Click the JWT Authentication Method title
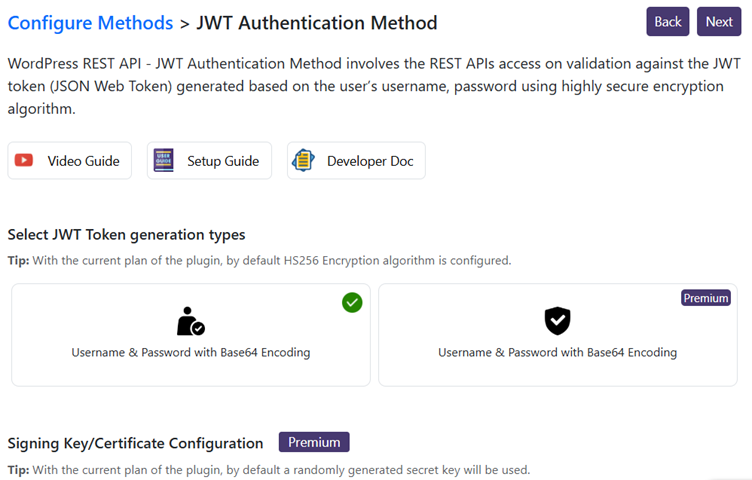 pos(317,23)
